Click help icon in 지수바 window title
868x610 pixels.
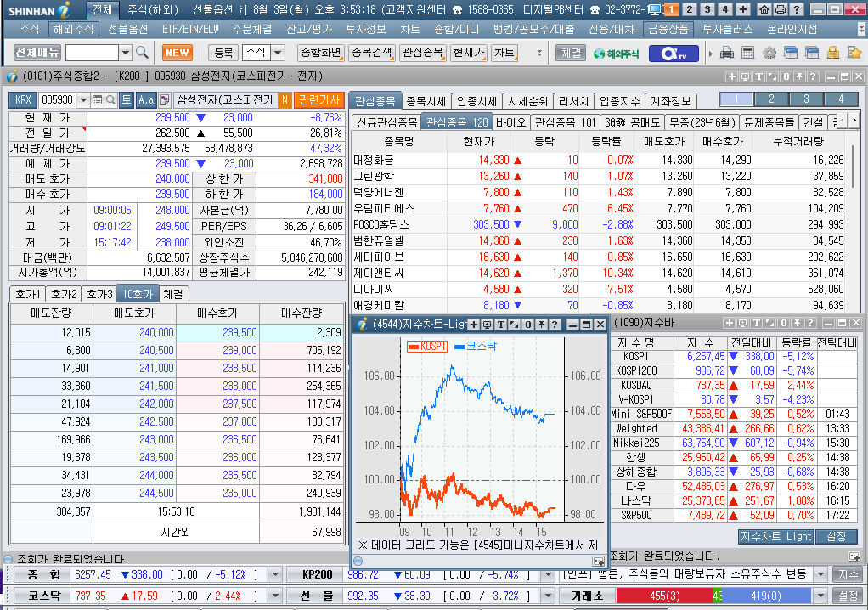(x=810, y=323)
